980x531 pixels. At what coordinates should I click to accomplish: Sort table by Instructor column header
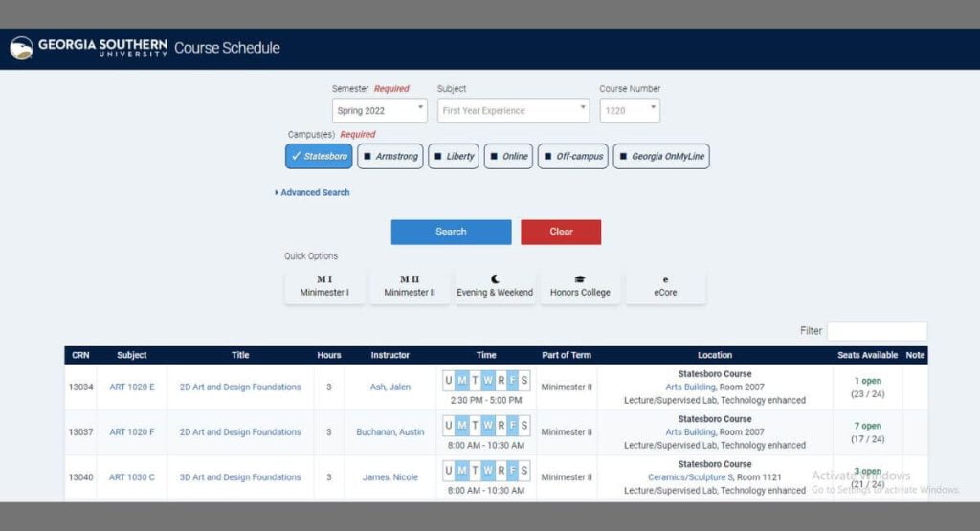pos(396,355)
